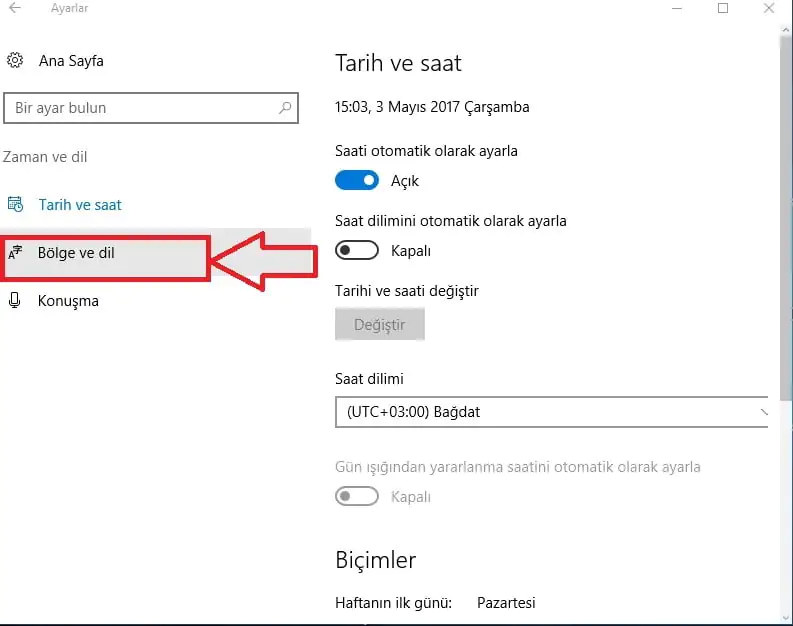793x626 pixels.
Task: Enable Saat dilimini otomatik olarak ayarla
Action: [357, 250]
